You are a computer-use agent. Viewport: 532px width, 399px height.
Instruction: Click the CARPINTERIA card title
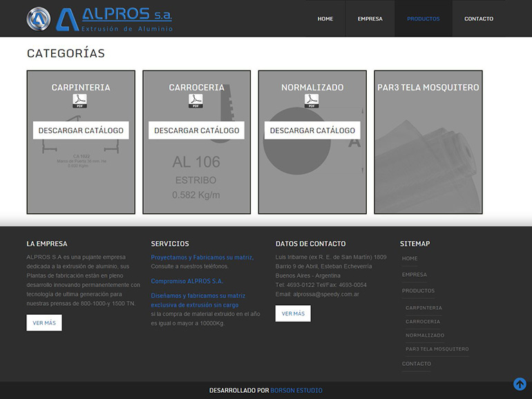pyautogui.click(x=81, y=88)
